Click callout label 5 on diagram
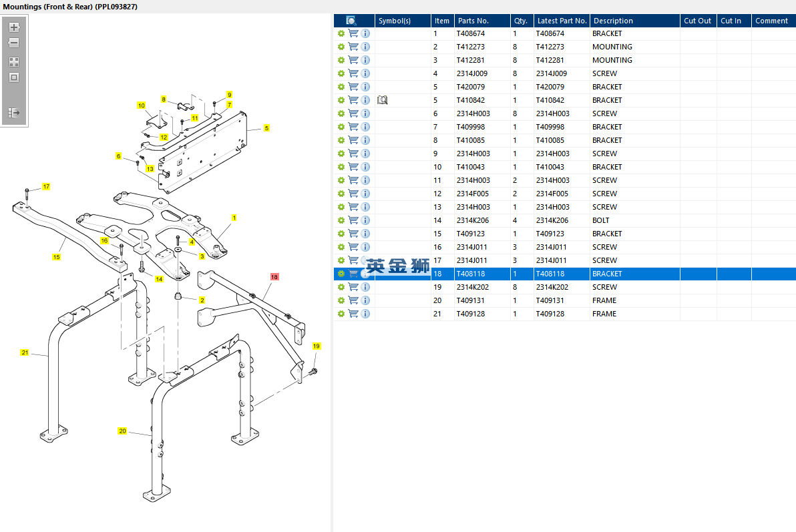 pos(266,128)
